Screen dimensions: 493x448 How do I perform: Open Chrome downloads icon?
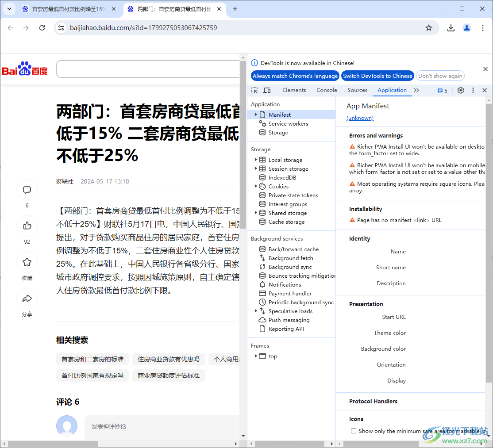(x=451, y=28)
